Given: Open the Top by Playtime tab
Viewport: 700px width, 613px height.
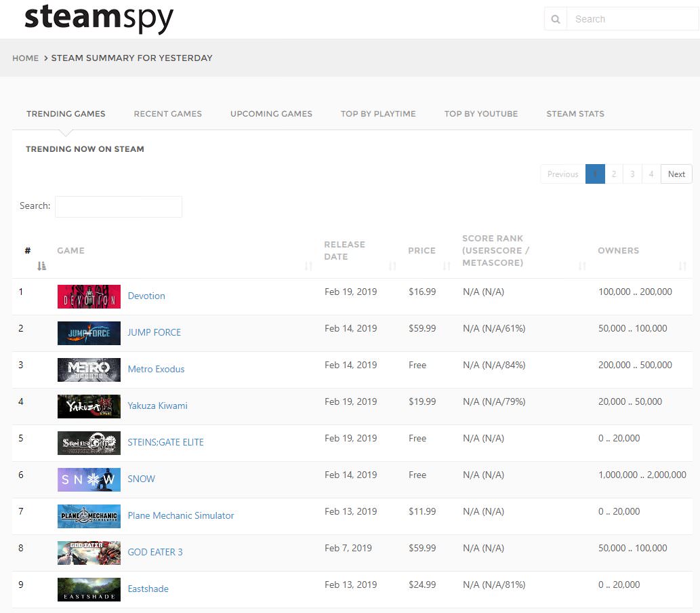Looking at the screenshot, I should pyautogui.click(x=378, y=114).
